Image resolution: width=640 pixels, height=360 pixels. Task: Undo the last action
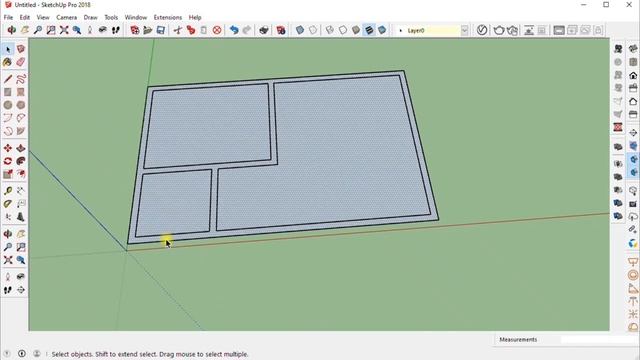234,30
